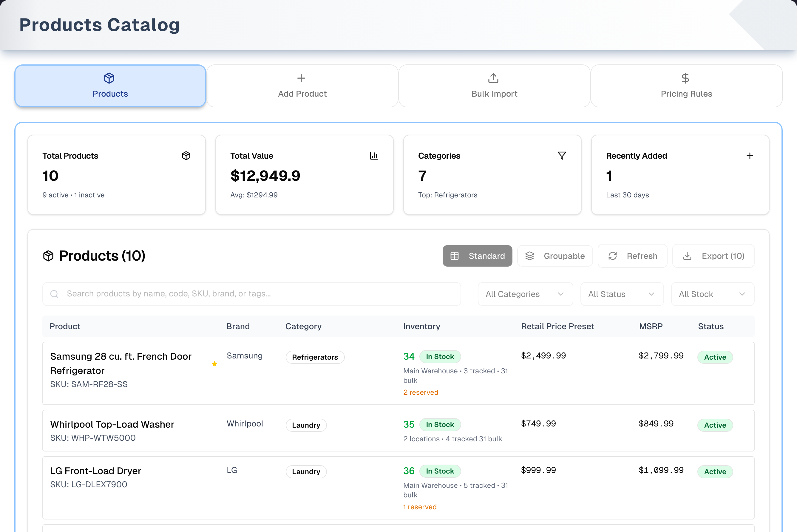Switch to Groupable view mode
Viewport: 797px width, 532px height.
[x=555, y=256]
